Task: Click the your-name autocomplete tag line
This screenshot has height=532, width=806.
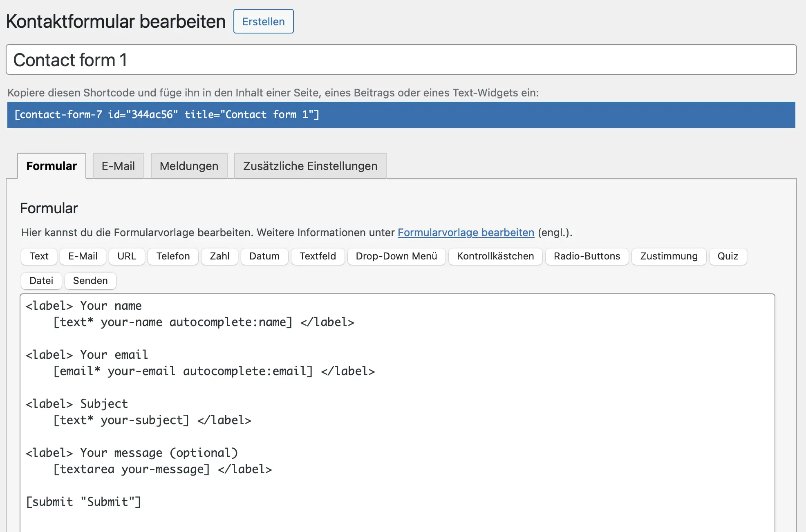Action: click(204, 322)
